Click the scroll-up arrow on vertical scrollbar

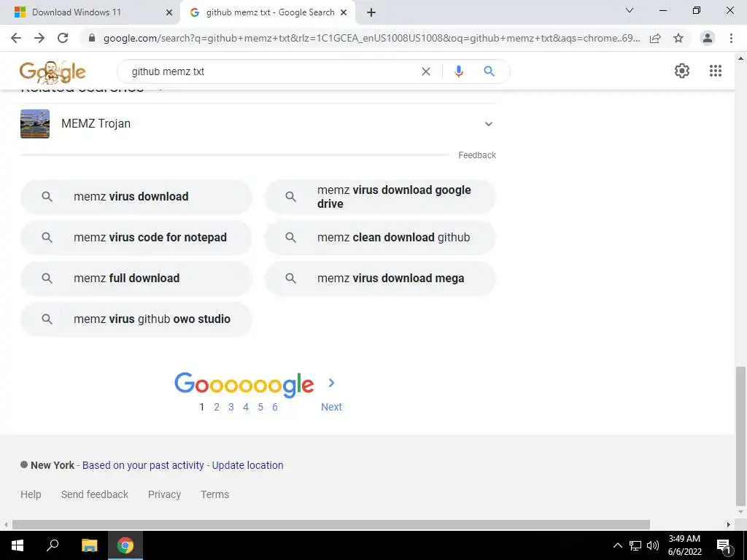click(740, 58)
